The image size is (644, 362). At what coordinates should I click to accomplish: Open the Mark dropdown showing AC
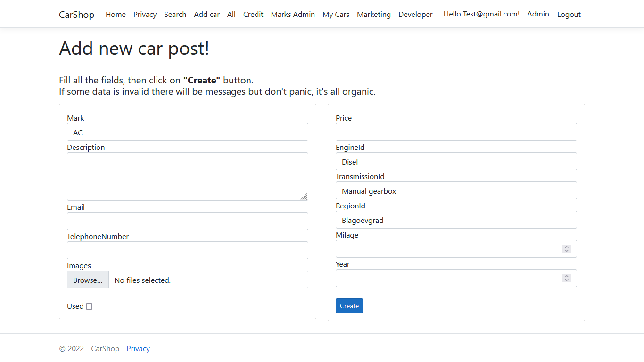coord(187,132)
